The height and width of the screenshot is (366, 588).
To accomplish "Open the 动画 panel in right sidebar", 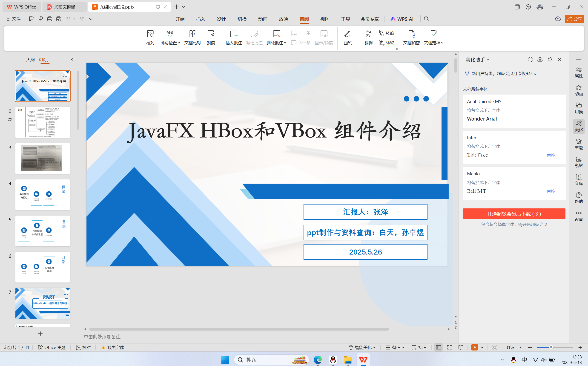I will tap(579, 90).
